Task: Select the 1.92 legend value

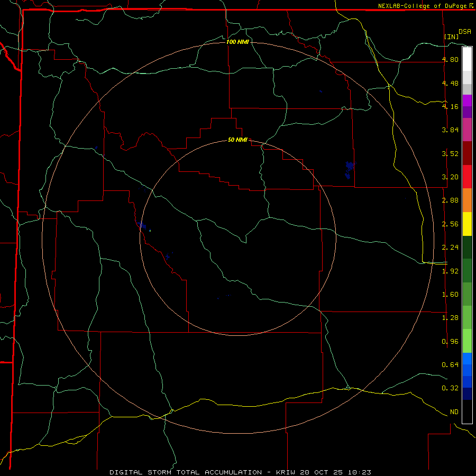Action: pyautogui.click(x=450, y=271)
